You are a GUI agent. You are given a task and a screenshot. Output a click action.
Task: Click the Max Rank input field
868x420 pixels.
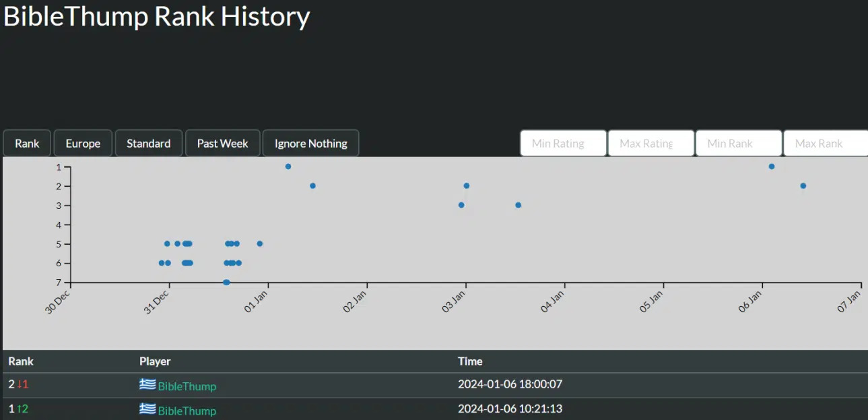pyautogui.click(x=826, y=143)
